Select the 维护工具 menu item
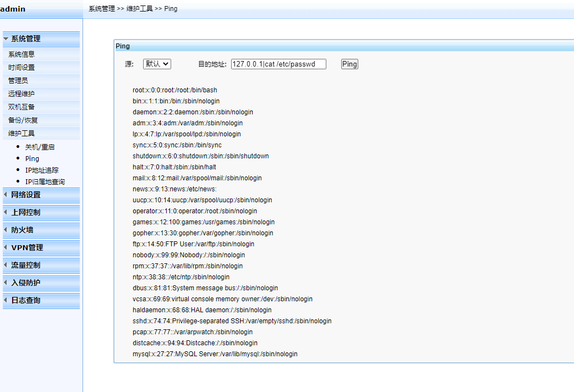This screenshot has height=392, width=574. pos(41,133)
